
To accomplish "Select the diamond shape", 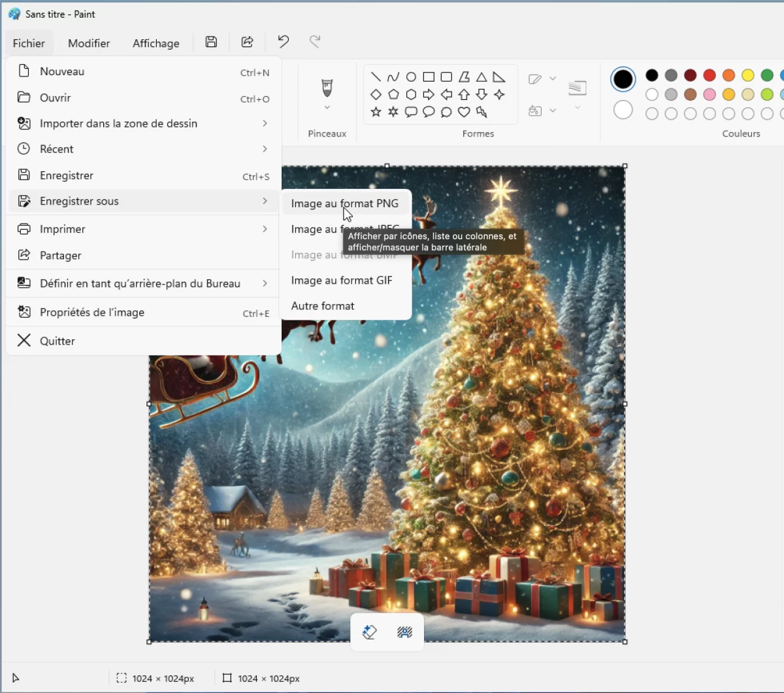I will coord(376,94).
